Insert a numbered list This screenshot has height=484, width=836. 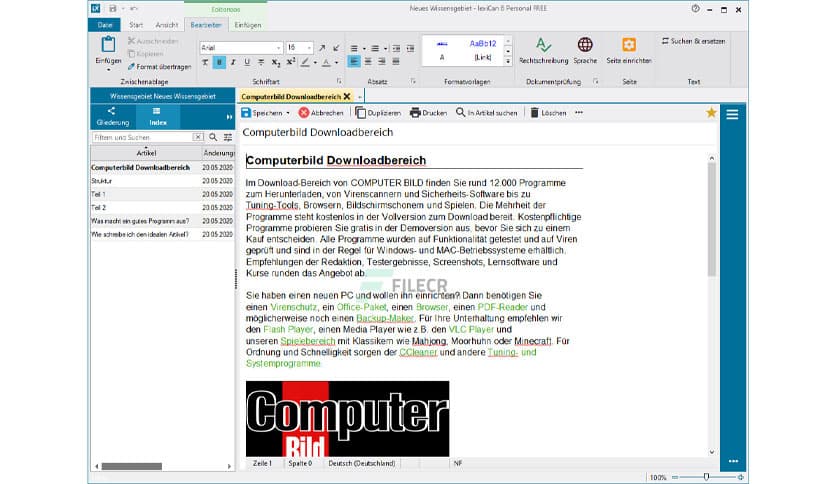375,49
